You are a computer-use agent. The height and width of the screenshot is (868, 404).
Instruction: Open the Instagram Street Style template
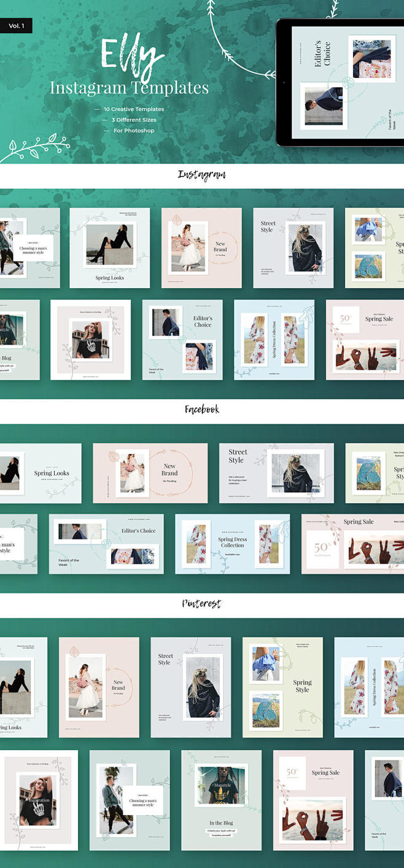[x=293, y=248]
